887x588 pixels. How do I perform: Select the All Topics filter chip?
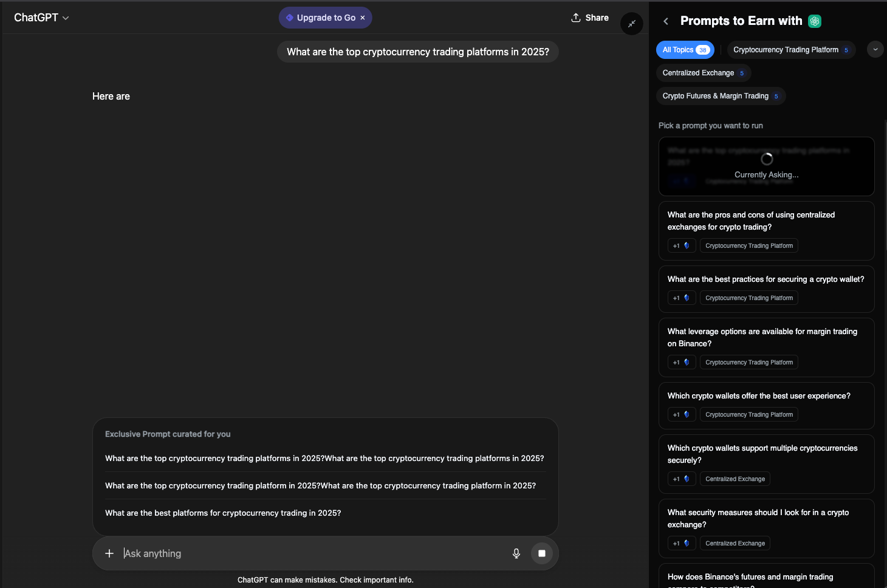pyautogui.click(x=685, y=50)
